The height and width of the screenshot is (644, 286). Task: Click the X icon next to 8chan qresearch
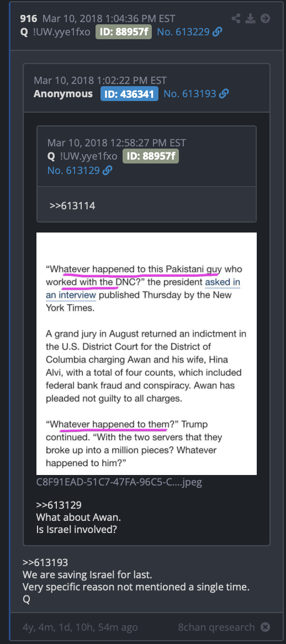(x=266, y=627)
